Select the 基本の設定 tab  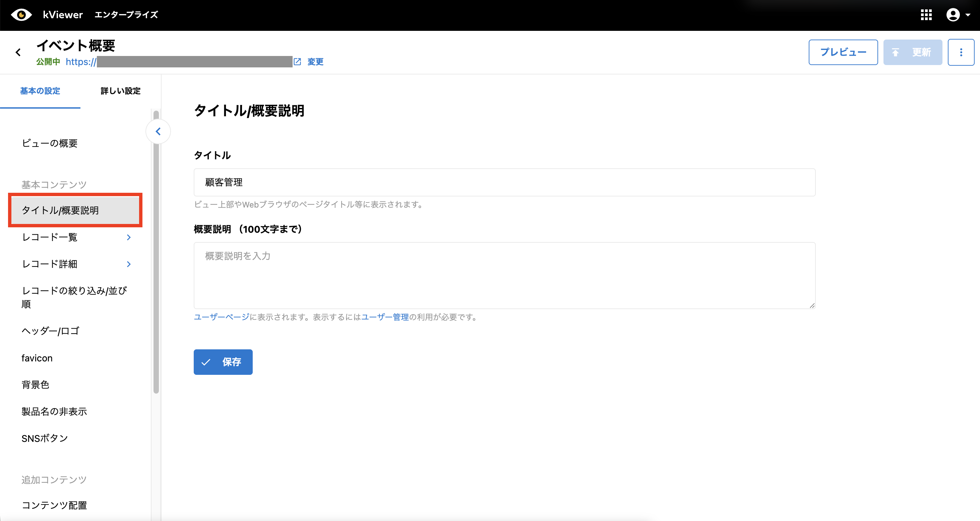(x=40, y=91)
